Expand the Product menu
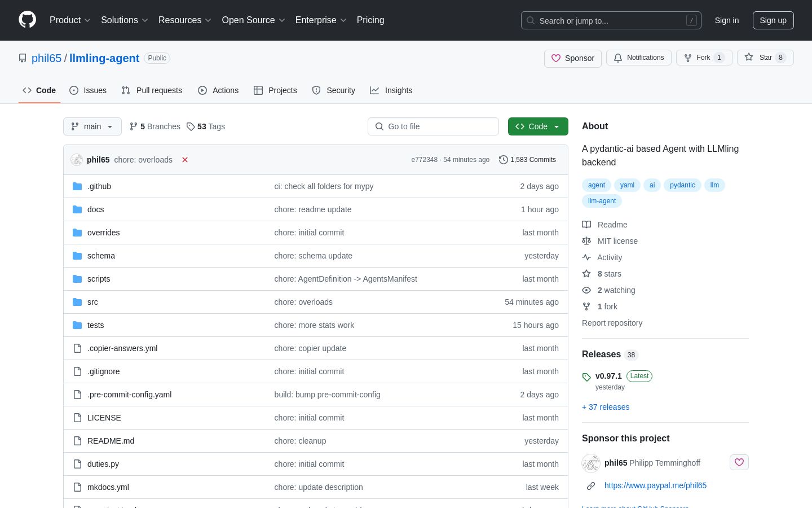The height and width of the screenshot is (508, 812). 70,20
